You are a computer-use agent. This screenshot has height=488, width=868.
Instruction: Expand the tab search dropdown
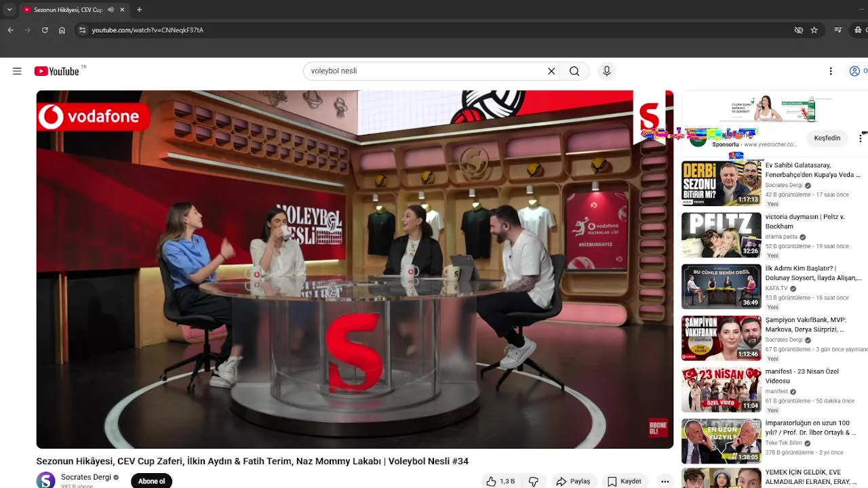pyautogui.click(x=9, y=9)
